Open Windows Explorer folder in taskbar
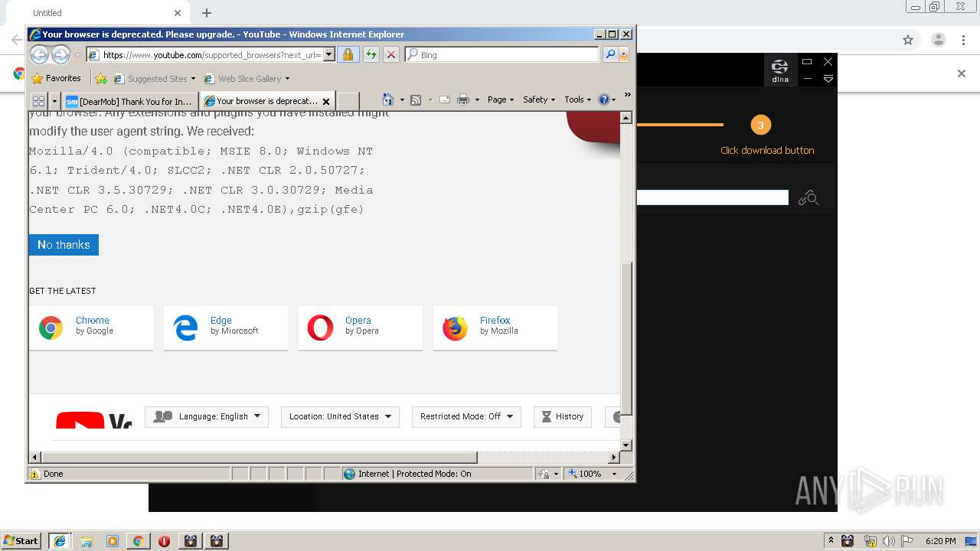Screen dimensions: 980x551 click(87, 541)
